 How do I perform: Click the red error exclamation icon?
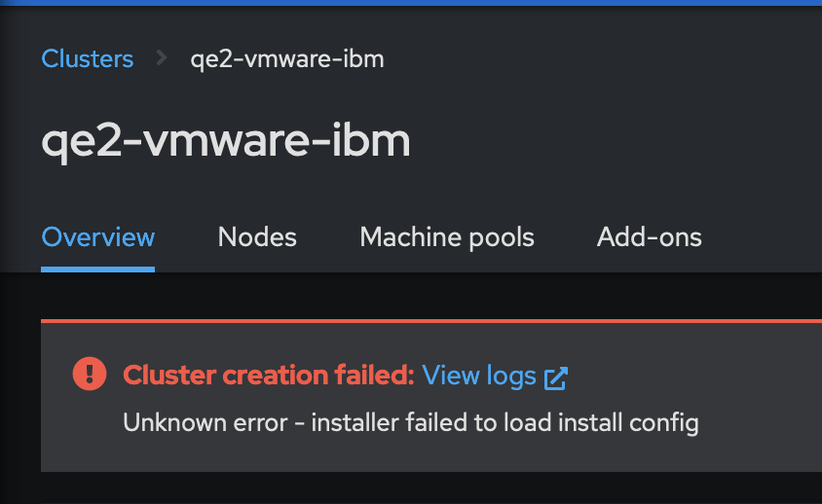[x=90, y=374]
